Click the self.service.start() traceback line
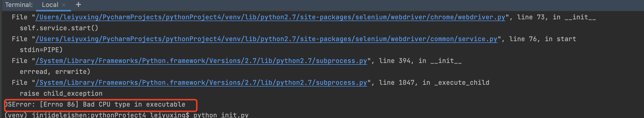The width and height of the screenshot is (644, 118). pyautogui.click(x=59, y=28)
